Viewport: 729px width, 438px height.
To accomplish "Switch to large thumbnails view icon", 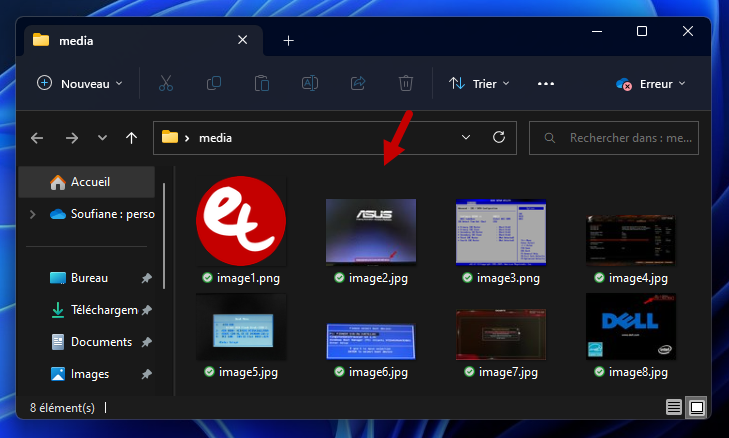I will coord(697,407).
